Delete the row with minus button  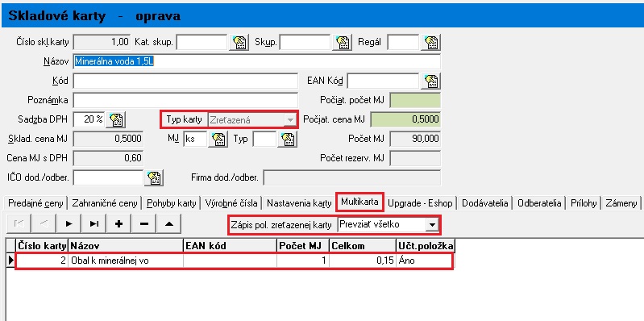pos(143,223)
